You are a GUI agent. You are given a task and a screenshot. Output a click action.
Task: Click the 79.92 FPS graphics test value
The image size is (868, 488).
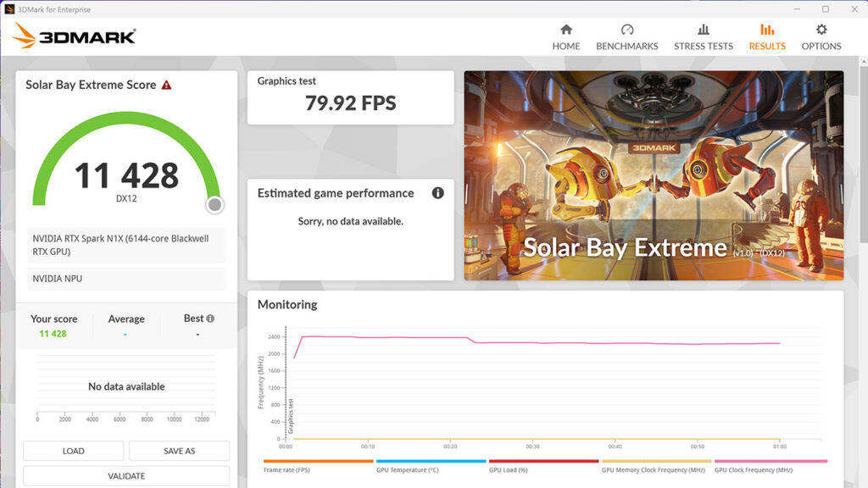coord(350,103)
